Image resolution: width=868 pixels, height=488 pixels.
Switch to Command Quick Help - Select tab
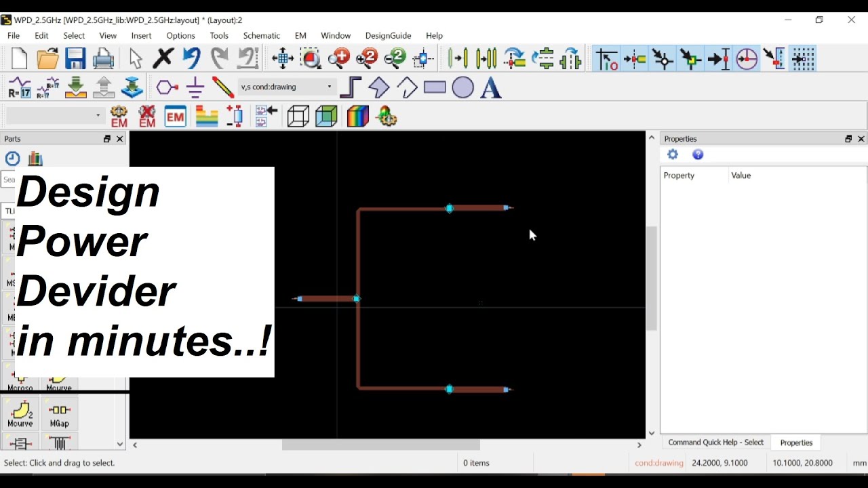click(x=715, y=442)
